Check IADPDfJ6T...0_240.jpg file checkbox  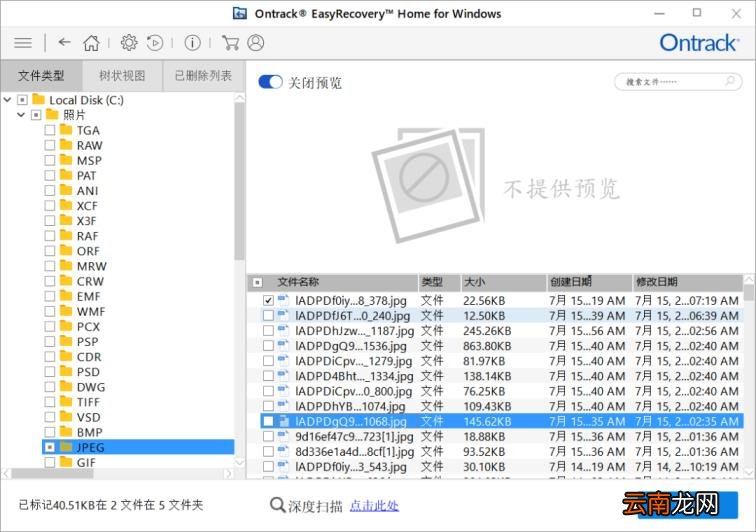click(268, 315)
